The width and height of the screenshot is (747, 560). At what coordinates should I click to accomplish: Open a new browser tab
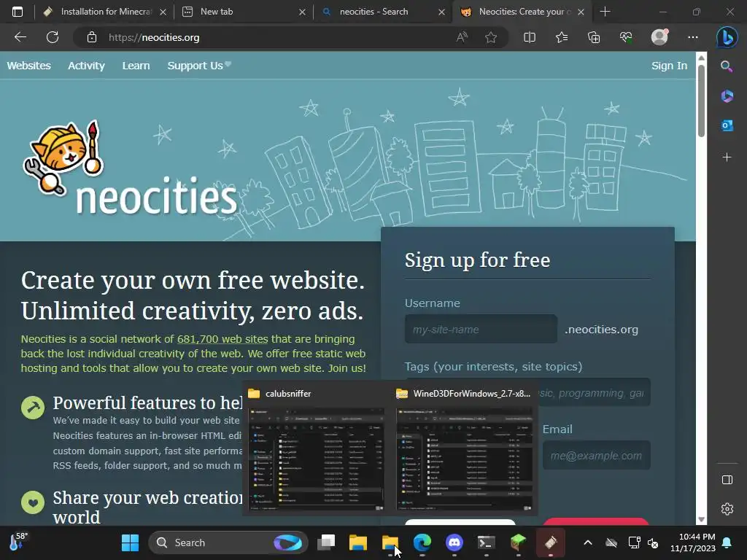click(605, 12)
